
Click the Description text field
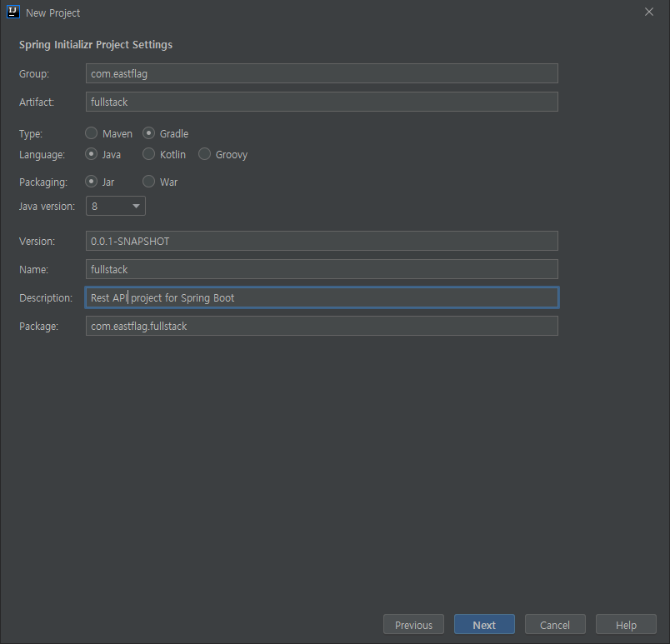point(322,297)
